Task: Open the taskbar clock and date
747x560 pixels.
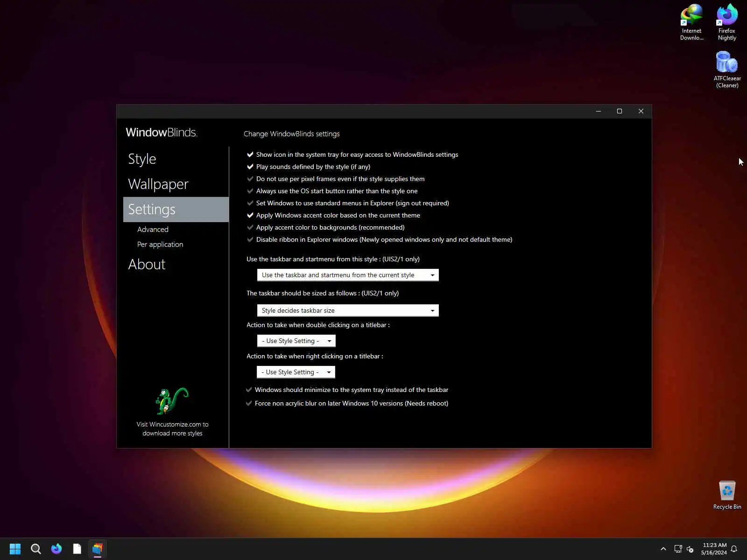Action: (714, 549)
